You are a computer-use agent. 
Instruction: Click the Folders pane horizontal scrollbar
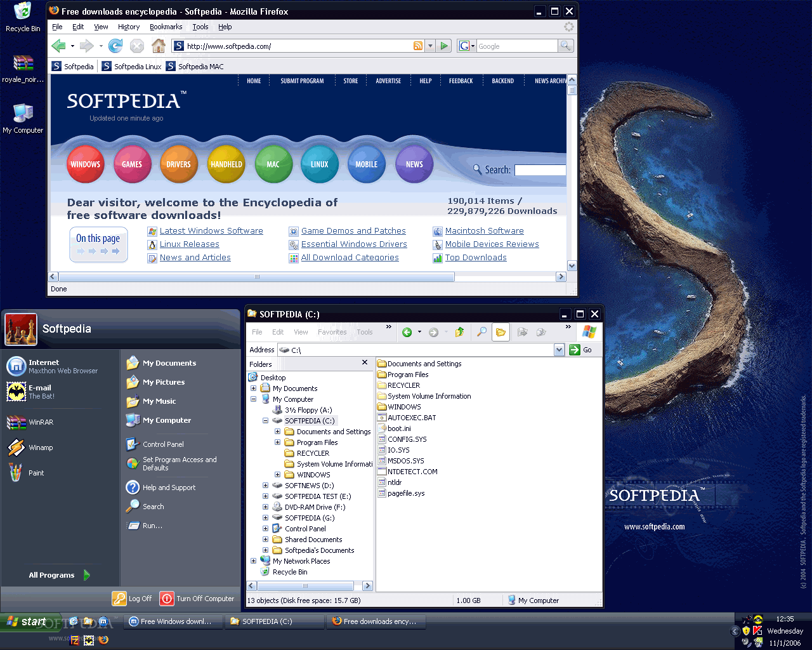point(306,586)
